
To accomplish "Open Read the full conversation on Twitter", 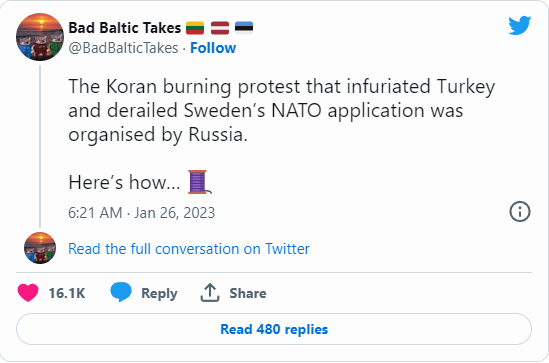I will click(x=189, y=249).
